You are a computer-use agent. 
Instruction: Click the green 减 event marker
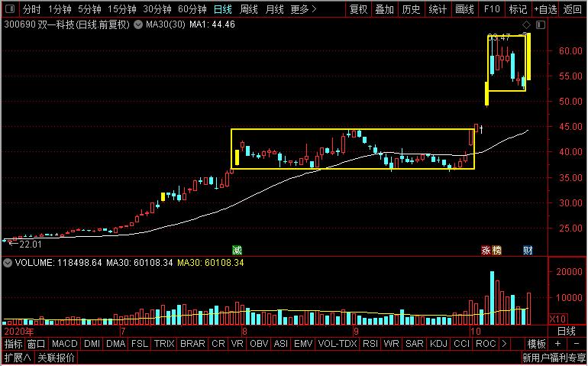click(237, 250)
